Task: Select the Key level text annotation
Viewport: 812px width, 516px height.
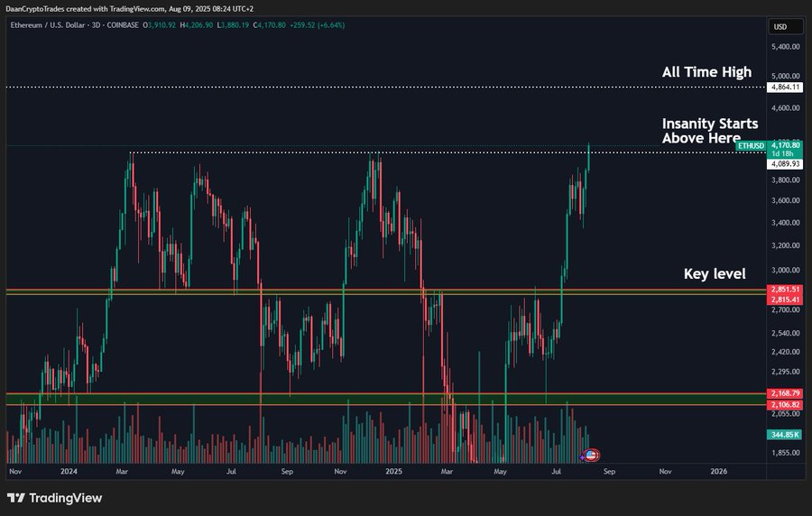Action: (x=715, y=273)
